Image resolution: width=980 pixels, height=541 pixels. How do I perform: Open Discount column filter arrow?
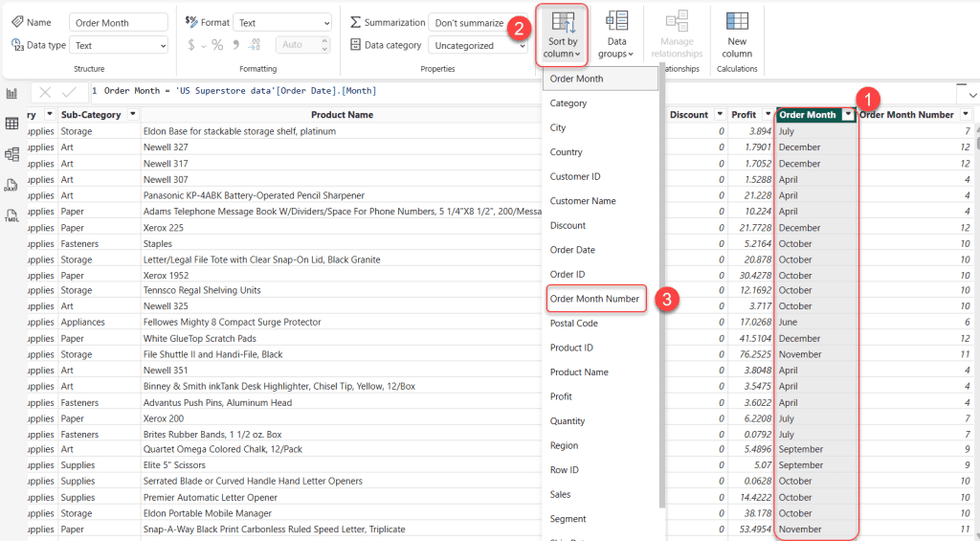tap(720, 115)
